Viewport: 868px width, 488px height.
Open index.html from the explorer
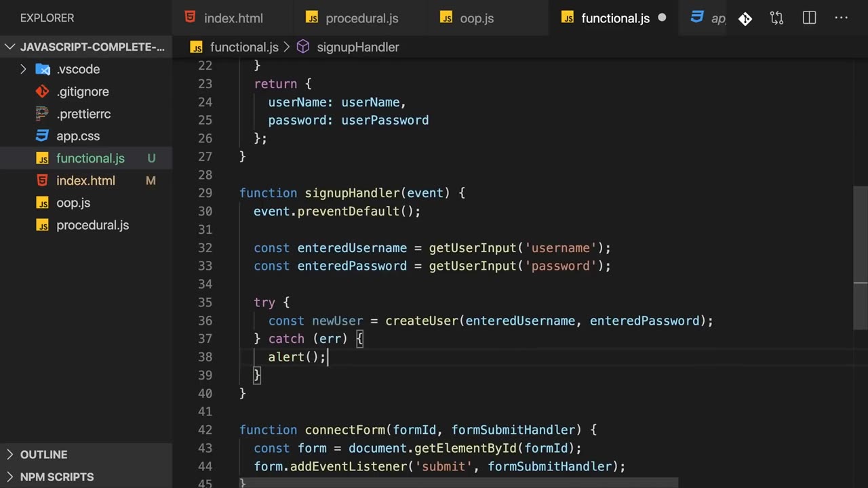[85, 180]
